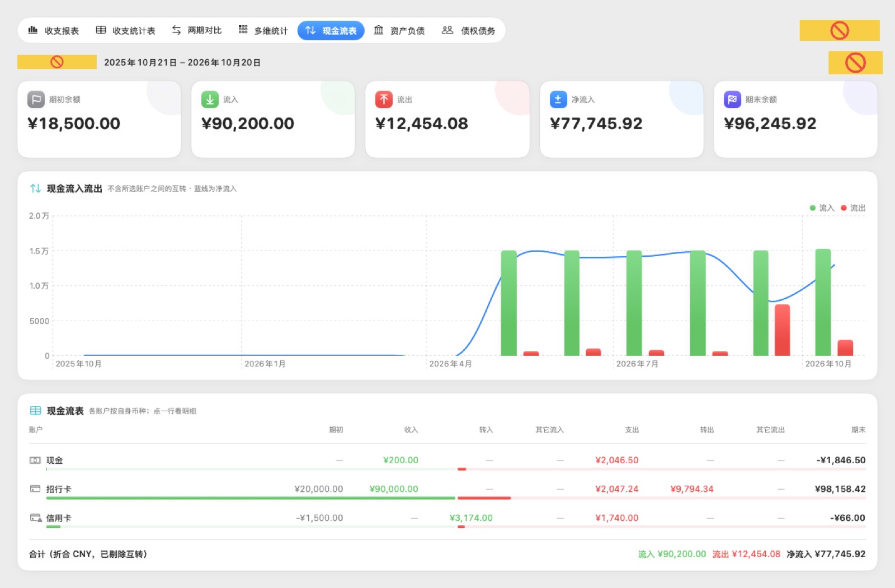Viewport: 895px width, 588px height.
Task: Click the date range 2025年10月21日 – 2026年10月20日
Action: click(182, 63)
